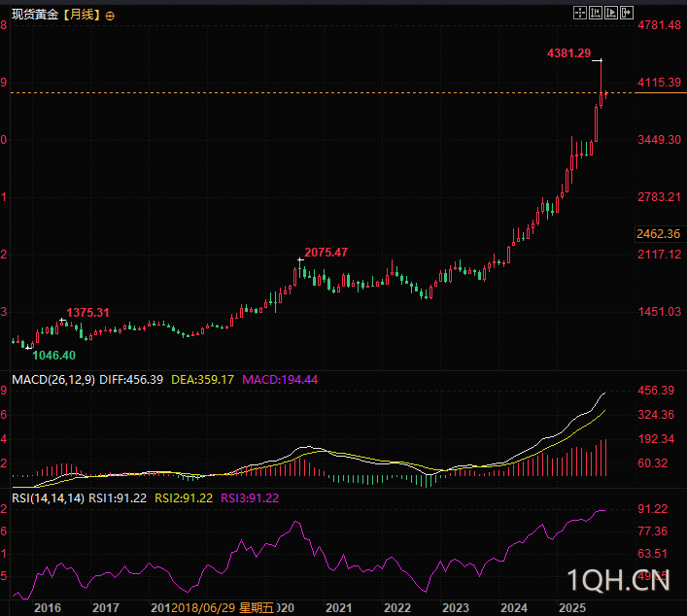Select the RSI(14,14,14) indicator label
This screenshot has width=687, height=616.
coord(45,498)
